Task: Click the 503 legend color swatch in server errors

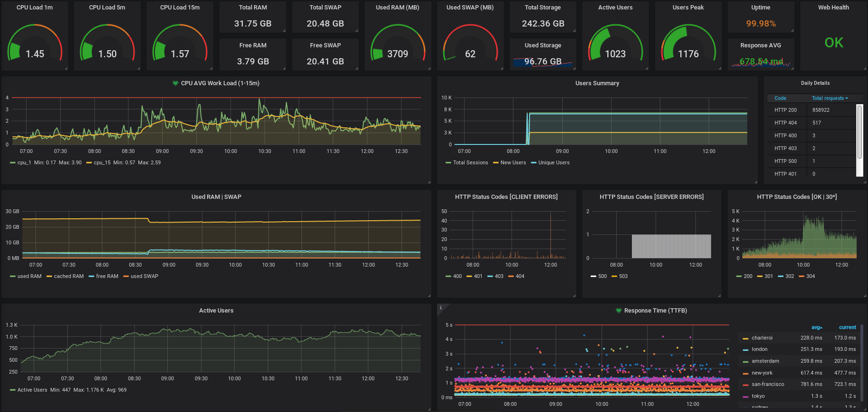Action: coord(614,277)
